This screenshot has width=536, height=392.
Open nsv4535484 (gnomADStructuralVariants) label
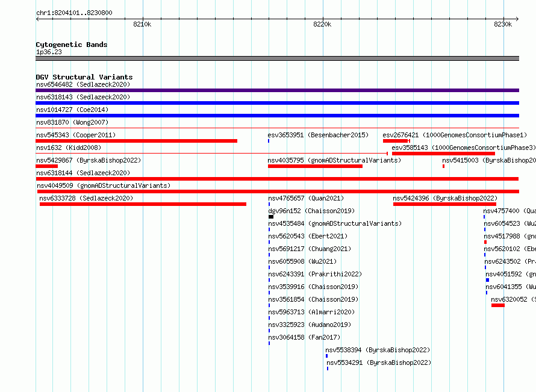335,223
